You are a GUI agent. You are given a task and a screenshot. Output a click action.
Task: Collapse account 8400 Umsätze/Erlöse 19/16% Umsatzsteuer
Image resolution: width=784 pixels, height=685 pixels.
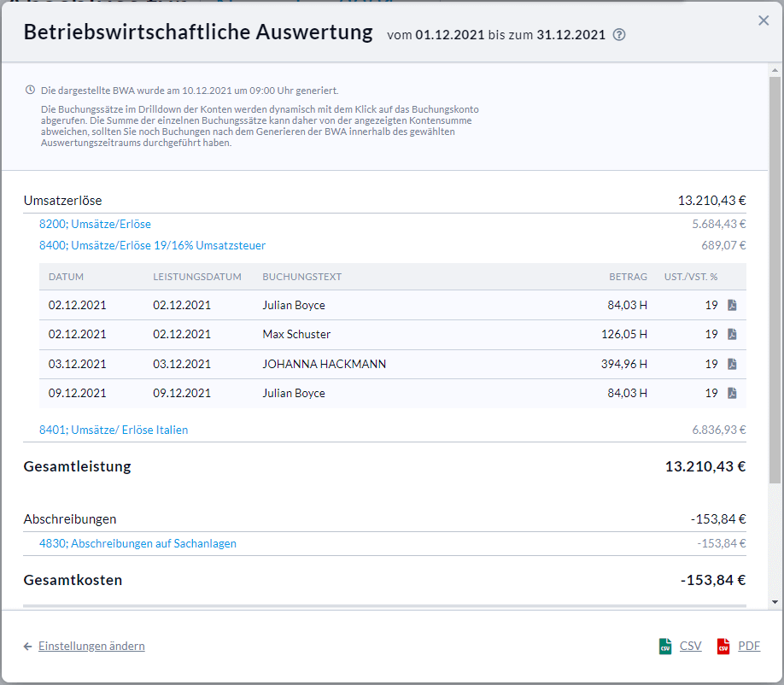point(152,245)
